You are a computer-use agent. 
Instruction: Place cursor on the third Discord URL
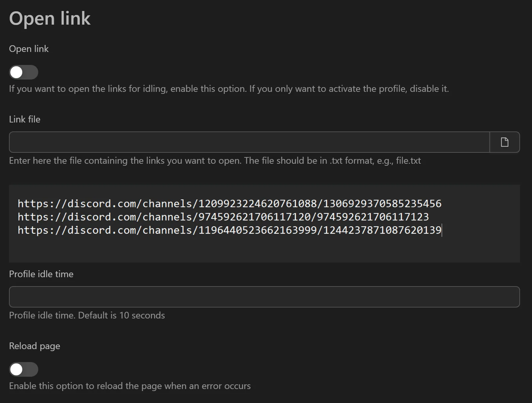(x=230, y=230)
